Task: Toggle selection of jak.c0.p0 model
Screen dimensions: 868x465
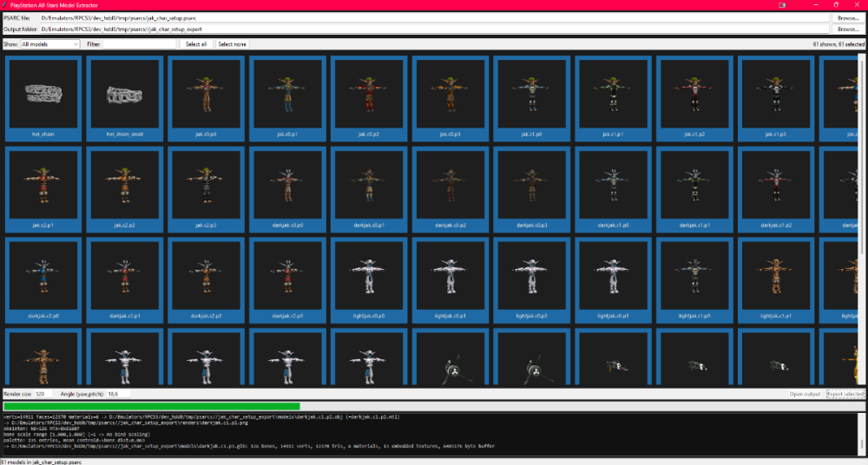Action: point(206,99)
